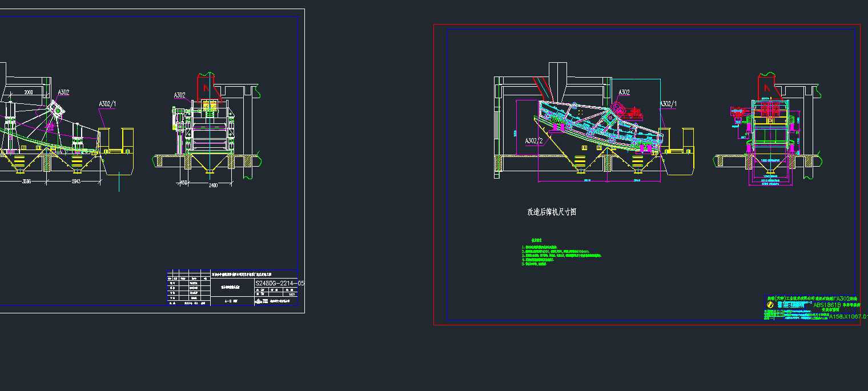Image resolution: width=868 pixels, height=391 pixels.
Task: Click the A302 label beside the 2000 dimension
Action: point(63,91)
